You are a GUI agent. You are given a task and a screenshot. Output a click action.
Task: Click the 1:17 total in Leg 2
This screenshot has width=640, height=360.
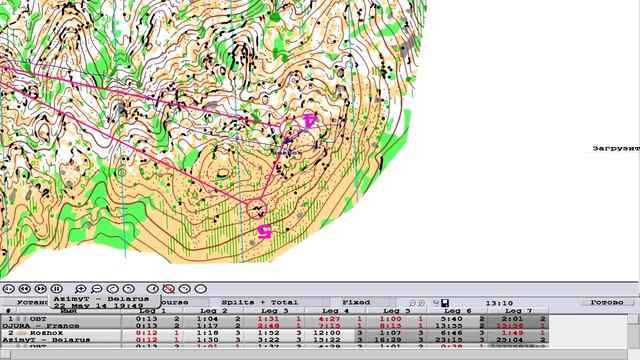coord(207,326)
